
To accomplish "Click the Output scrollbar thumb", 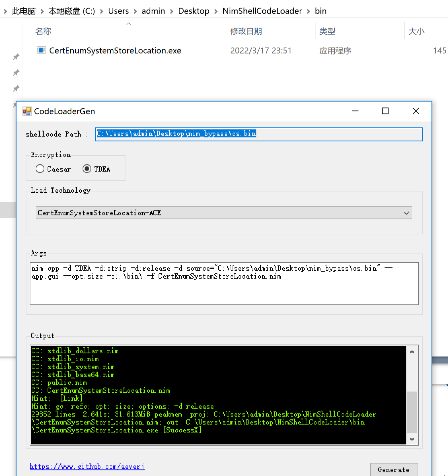I will [412, 412].
